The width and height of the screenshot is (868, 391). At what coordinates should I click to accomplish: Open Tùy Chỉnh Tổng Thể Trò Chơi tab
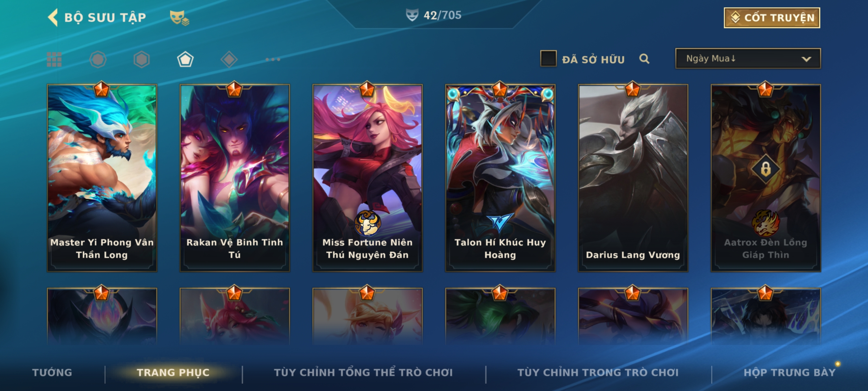pos(363,373)
